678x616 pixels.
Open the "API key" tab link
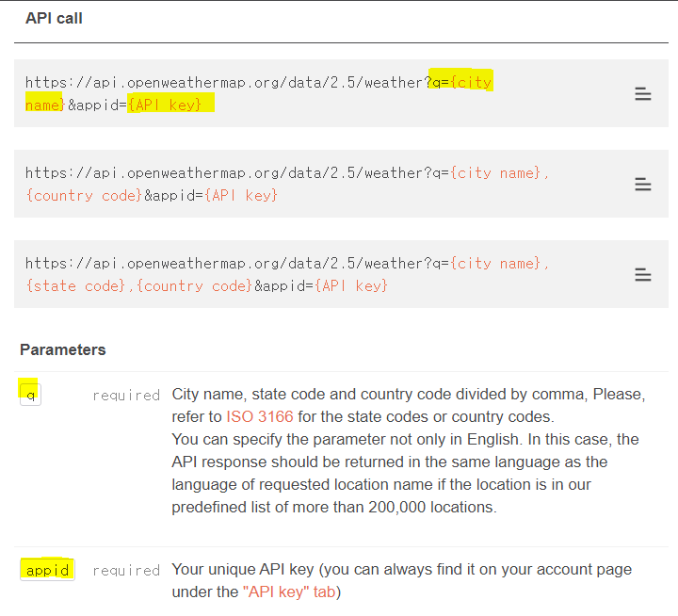pyautogui.click(x=289, y=592)
